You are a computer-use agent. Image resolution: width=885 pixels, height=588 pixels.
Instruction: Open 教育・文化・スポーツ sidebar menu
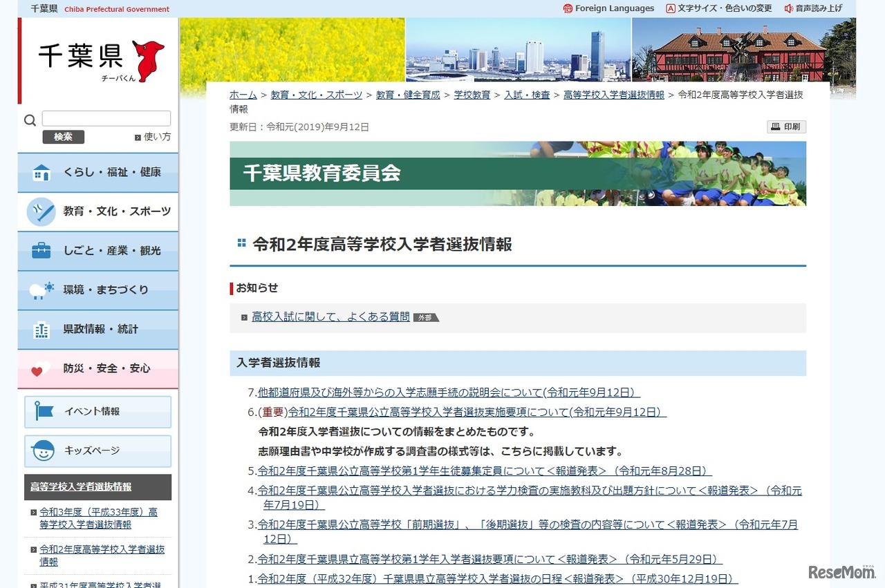[x=116, y=211]
